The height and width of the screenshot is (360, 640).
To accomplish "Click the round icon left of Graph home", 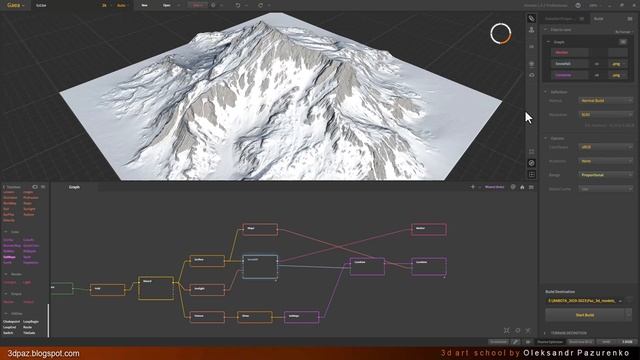I will click(513, 187).
